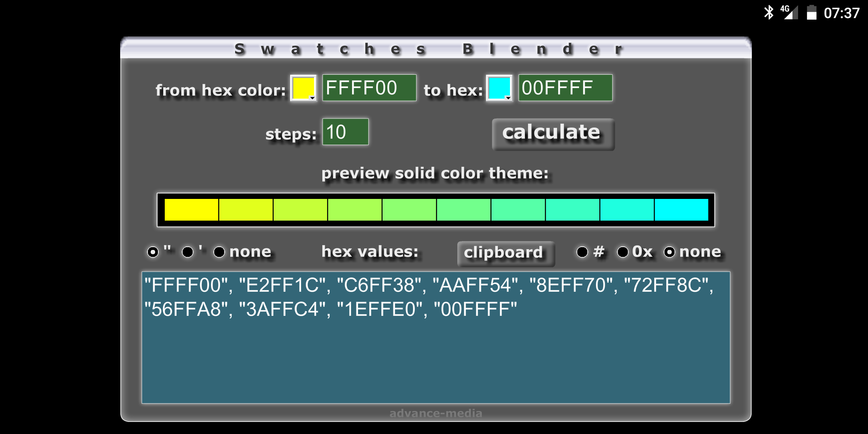Click the 00FFFF to-hex input field
The height and width of the screenshot is (434, 868).
click(x=565, y=88)
